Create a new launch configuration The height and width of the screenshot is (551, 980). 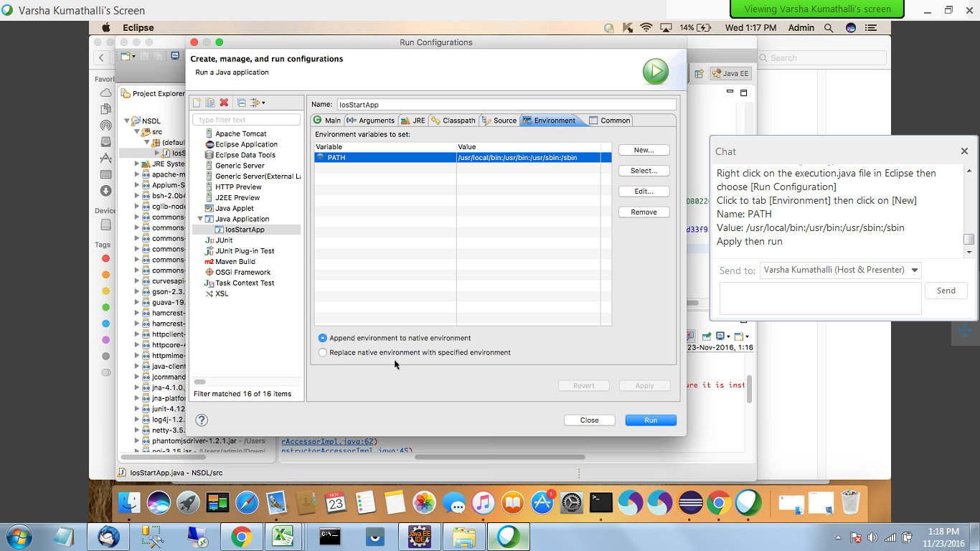pos(197,103)
